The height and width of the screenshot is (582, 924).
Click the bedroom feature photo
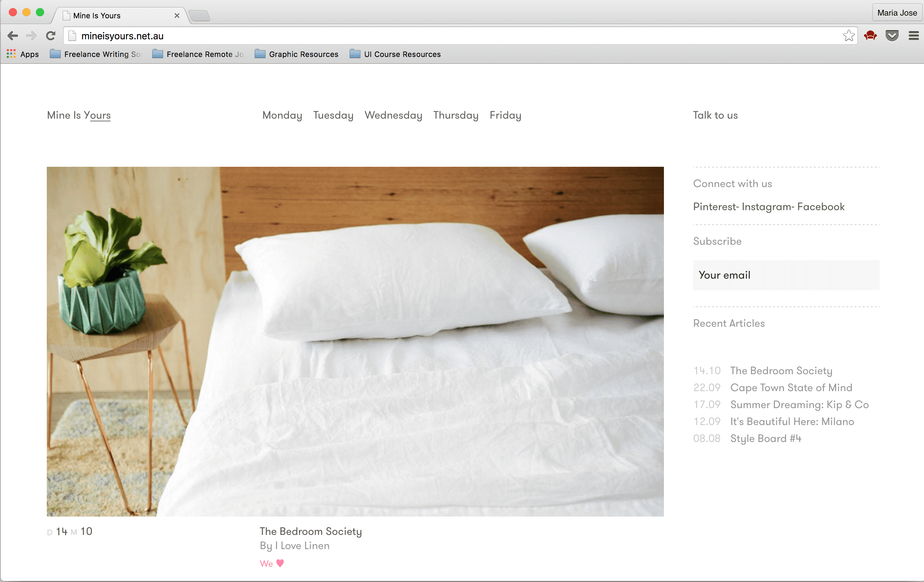point(355,341)
